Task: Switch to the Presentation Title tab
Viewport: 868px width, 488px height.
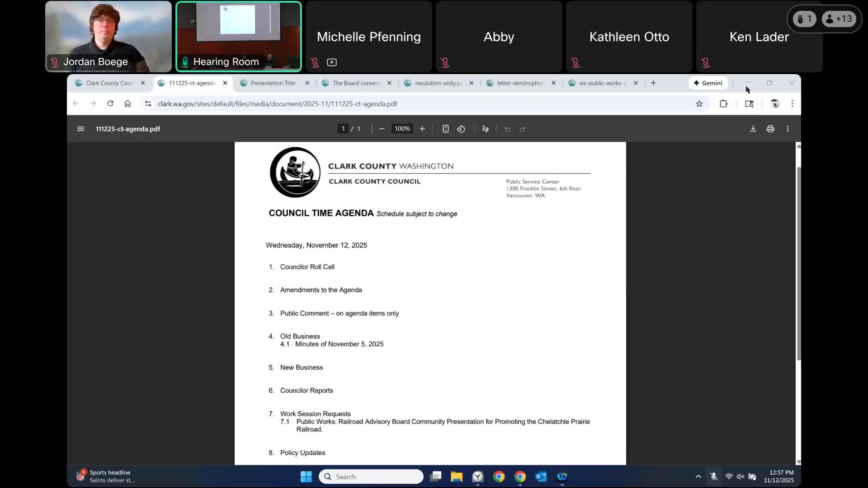Action: click(273, 83)
